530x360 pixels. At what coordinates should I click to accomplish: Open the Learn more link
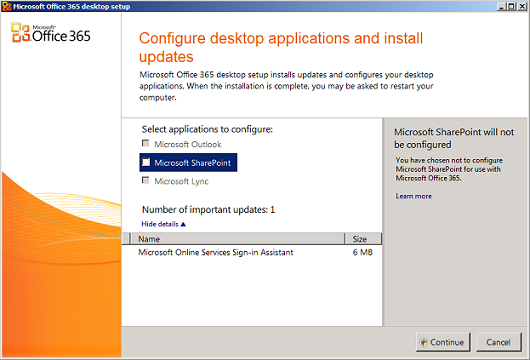point(413,196)
